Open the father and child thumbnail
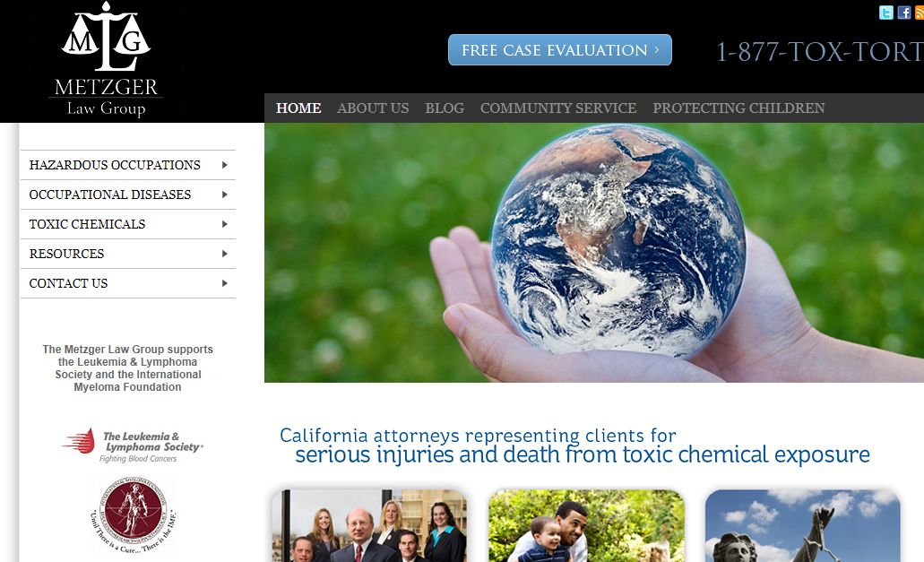Viewport: 924px width, 562px height. pos(586,525)
